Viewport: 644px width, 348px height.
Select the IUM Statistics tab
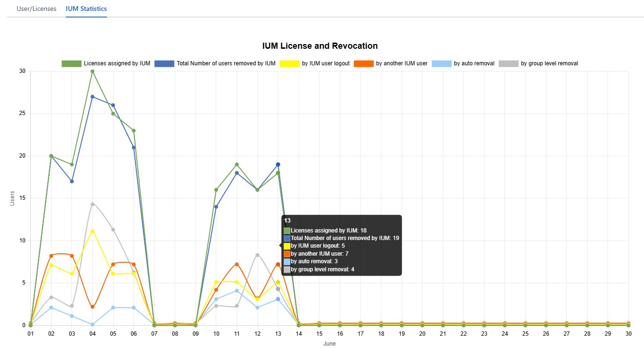click(x=86, y=9)
